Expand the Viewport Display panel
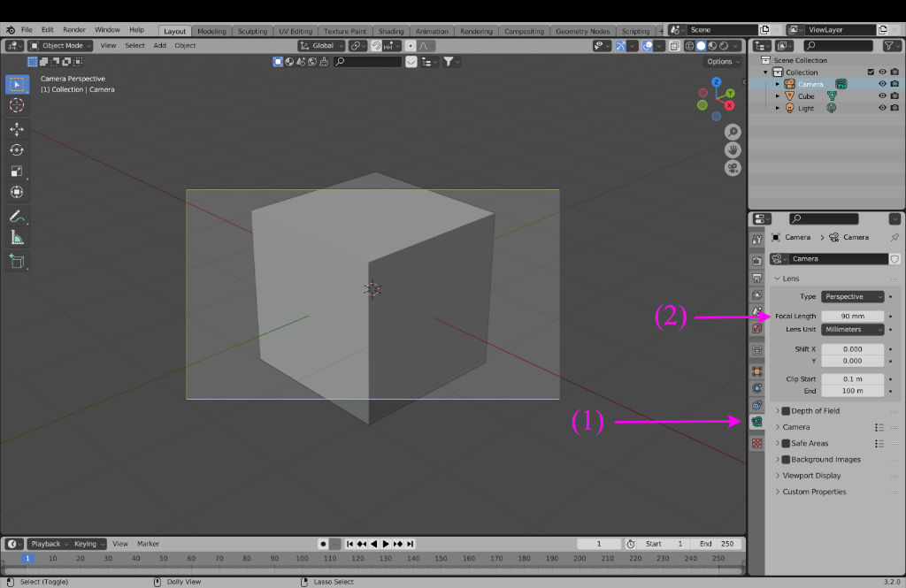The height and width of the screenshot is (588, 906). [813, 476]
